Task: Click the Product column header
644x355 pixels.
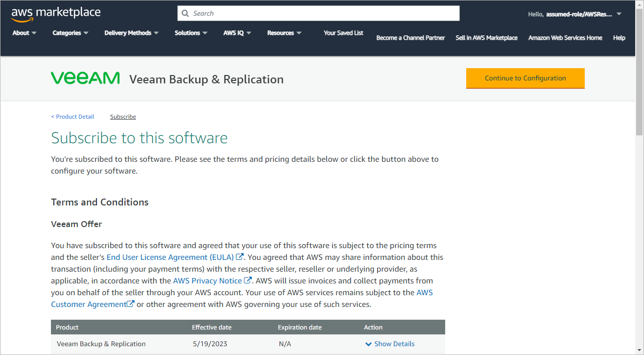Action: click(x=67, y=328)
